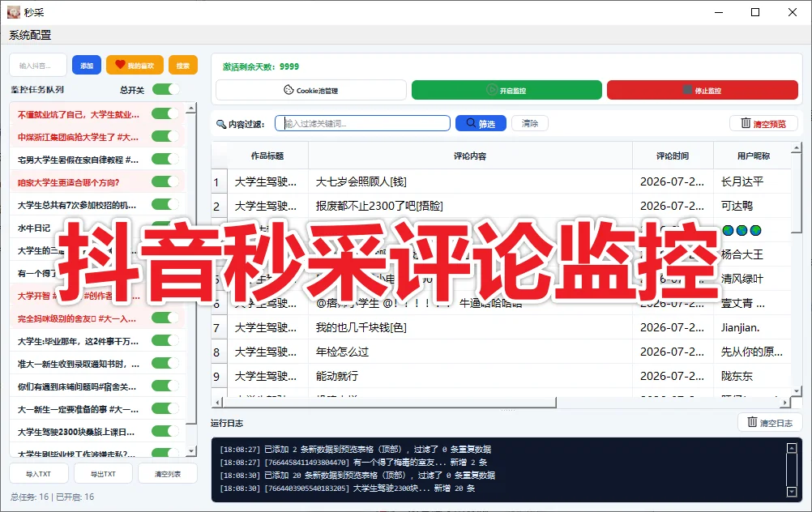The width and height of the screenshot is (812, 512).
Task: Click the orange 搜索 button
Action: coord(183,66)
